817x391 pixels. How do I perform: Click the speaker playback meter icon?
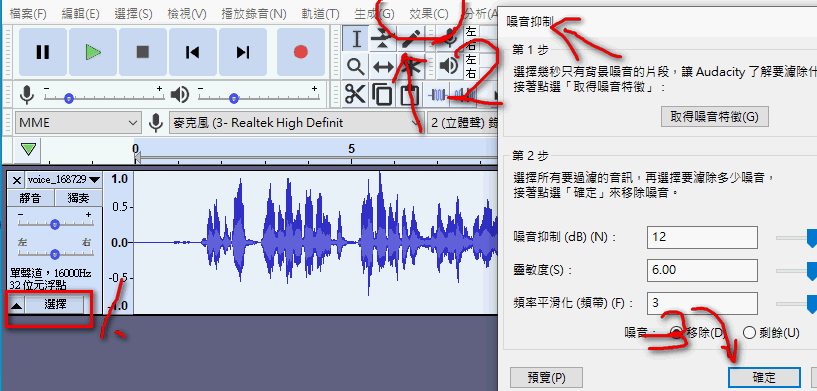coord(448,66)
